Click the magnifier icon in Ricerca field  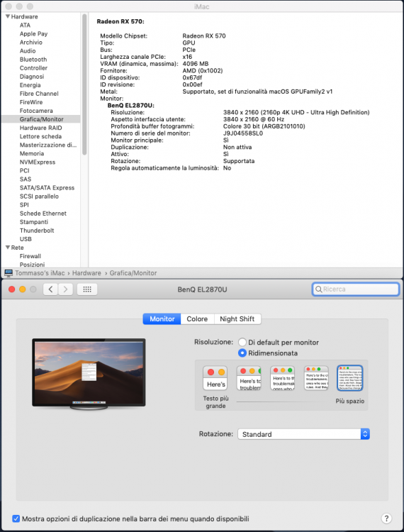(x=318, y=289)
